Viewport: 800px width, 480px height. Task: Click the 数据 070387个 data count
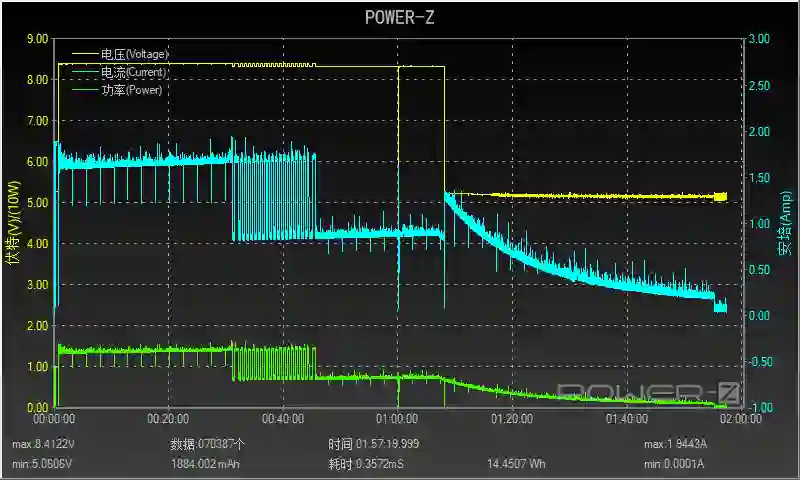coord(207,444)
